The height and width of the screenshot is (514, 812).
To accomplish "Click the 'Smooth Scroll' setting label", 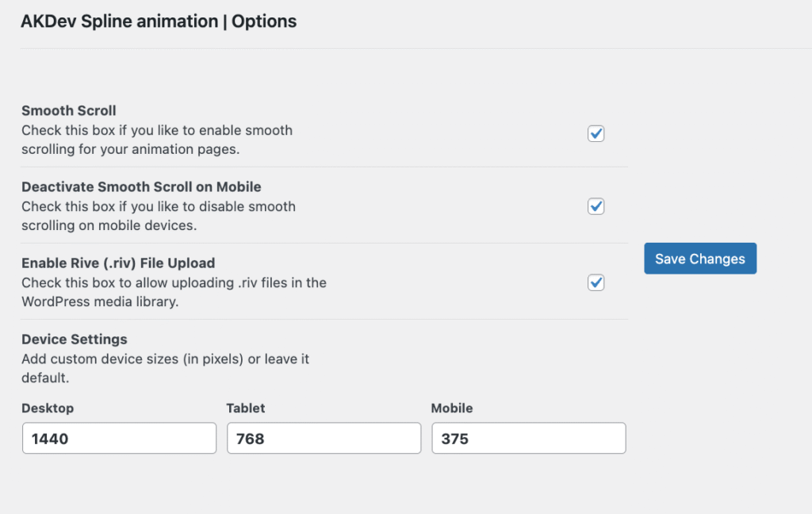I will 69,110.
